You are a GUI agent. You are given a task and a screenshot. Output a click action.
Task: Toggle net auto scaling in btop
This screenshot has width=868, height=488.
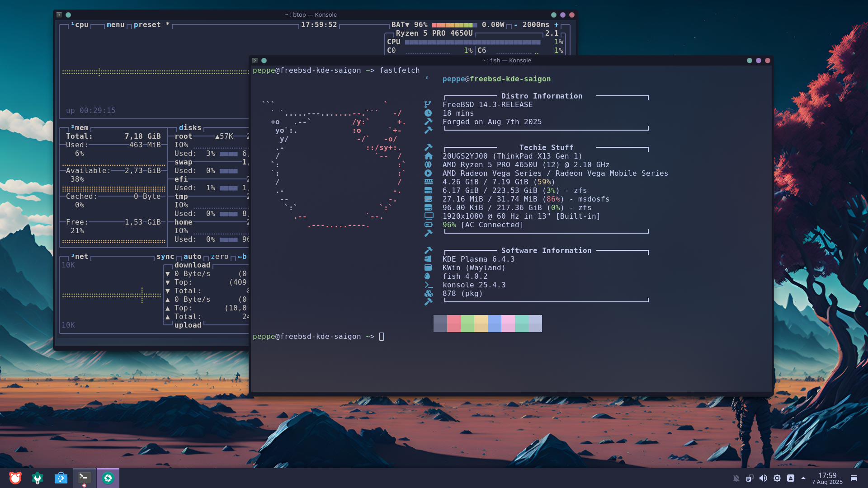click(x=192, y=257)
